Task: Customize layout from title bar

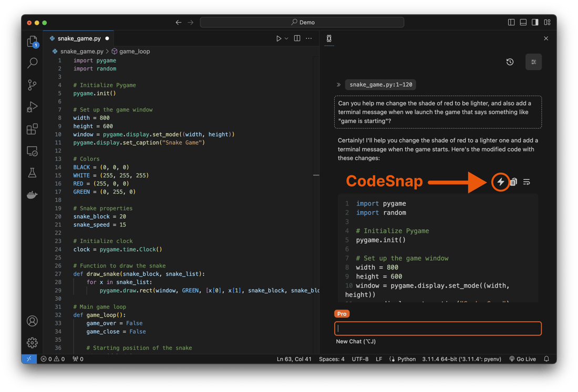Action: 547,23
